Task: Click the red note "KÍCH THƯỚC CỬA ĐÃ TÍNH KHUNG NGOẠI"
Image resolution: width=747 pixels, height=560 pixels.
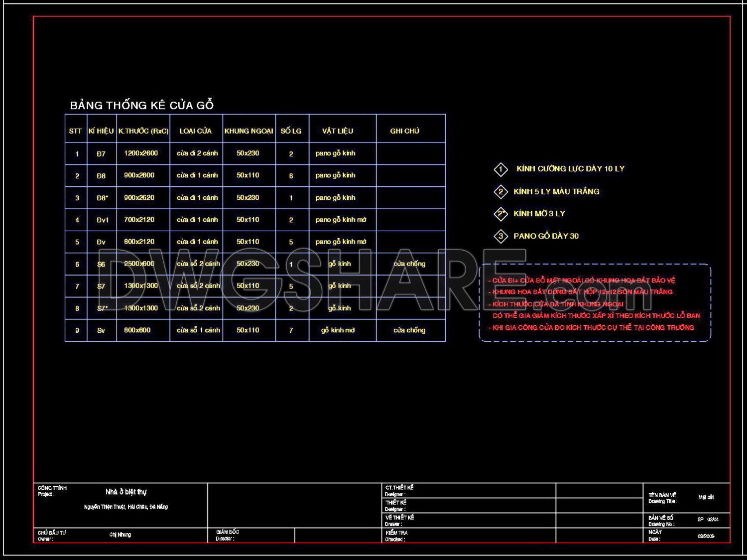Action: click(556, 304)
